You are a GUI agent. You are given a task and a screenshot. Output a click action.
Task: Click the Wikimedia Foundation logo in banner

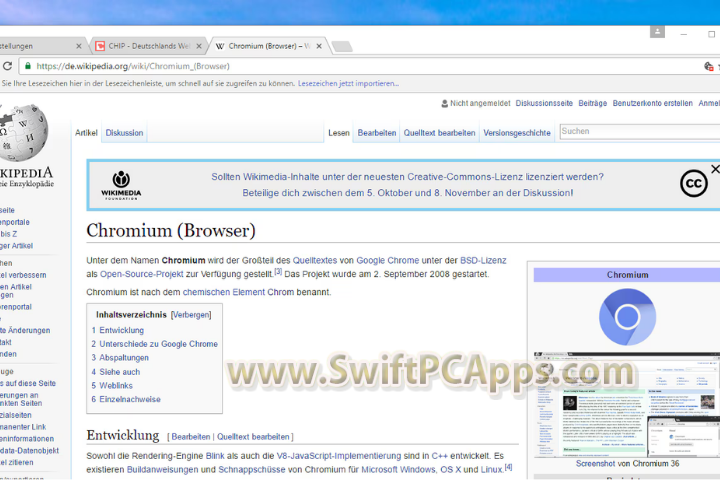click(x=121, y=185)
